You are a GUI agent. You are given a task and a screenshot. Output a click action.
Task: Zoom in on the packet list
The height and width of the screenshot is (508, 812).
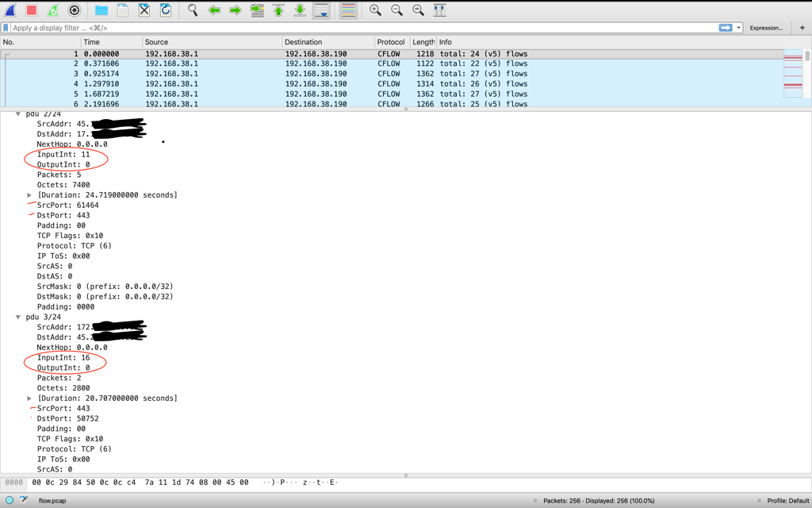[x=375, y=10]
